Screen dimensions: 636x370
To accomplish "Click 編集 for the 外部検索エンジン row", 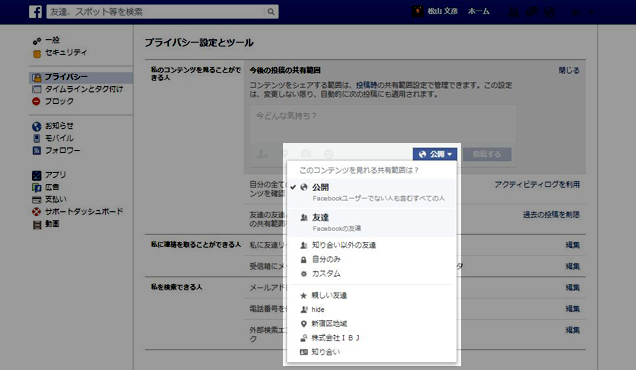I will [573, 330].
